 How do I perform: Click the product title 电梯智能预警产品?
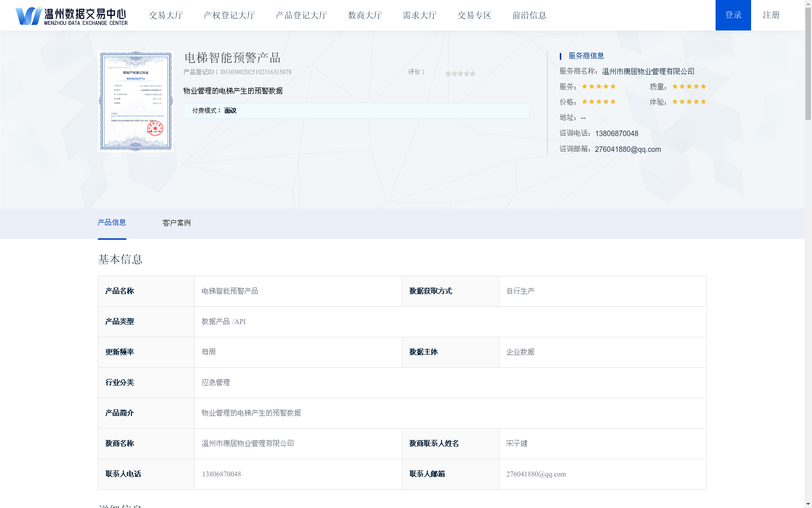pos(232,58)
